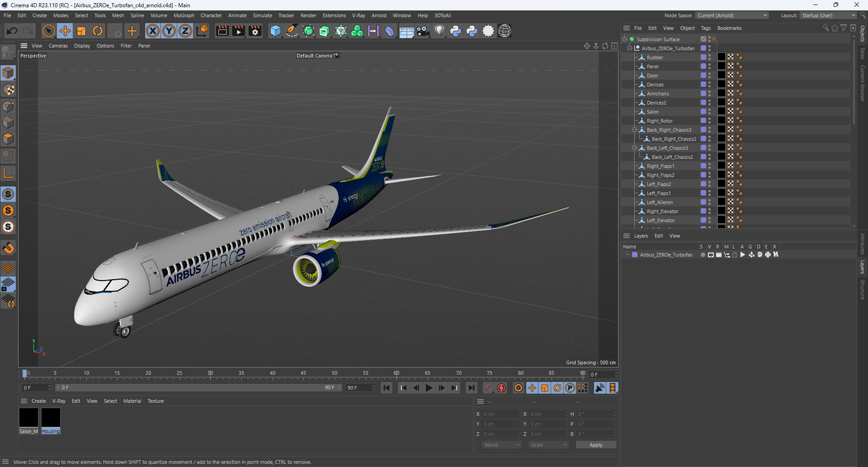The image size is (868, 467).
Task: Collapse the Back_Left_Chassis3 node
Action: [x=634, y=148]
